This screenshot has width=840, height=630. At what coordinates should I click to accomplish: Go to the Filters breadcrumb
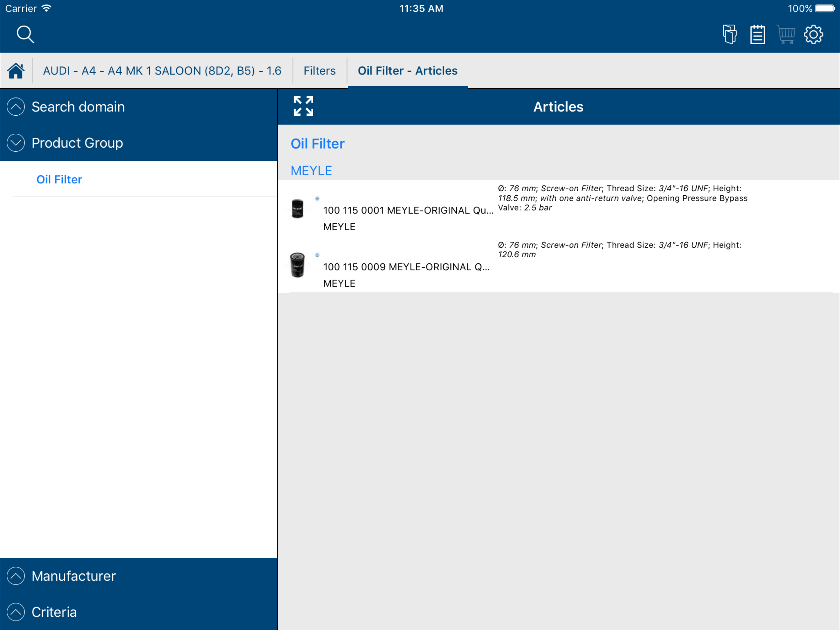point(320,71)
